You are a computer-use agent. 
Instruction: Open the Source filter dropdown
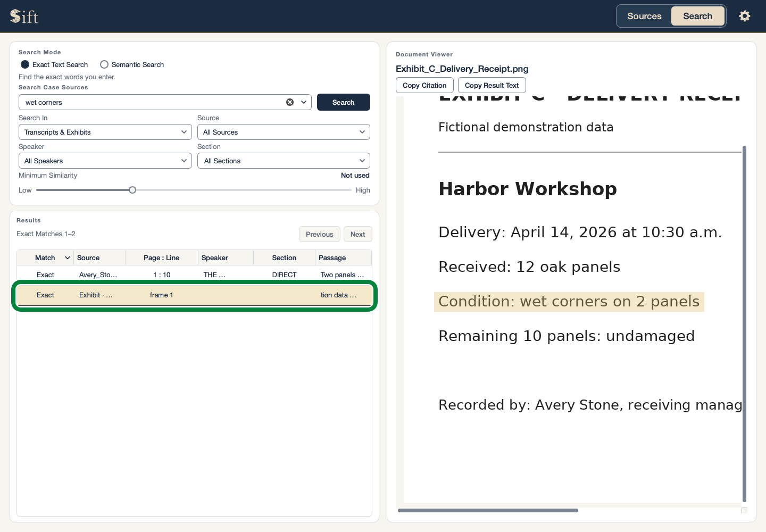click(x=284, y=132)
